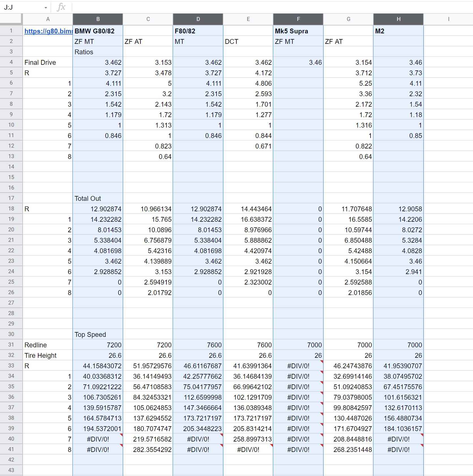Select the Top Speed label cell
The height and width of the screenshot is (476, 473).
point(98,334)
